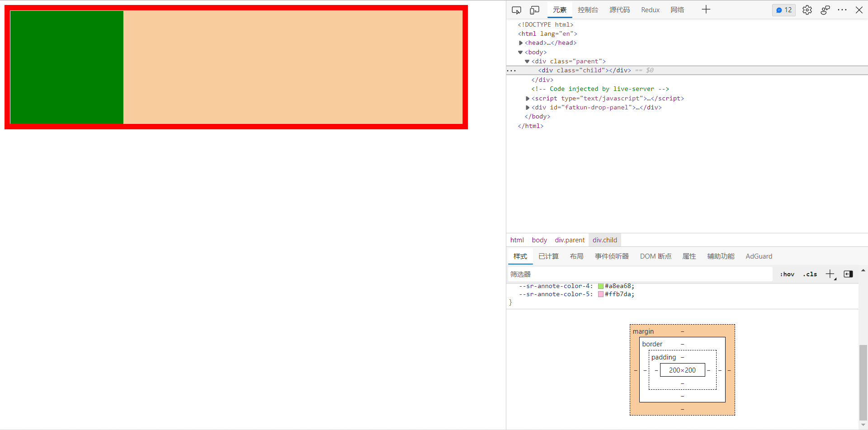Expand the head element node

click(x=521, y=43)
